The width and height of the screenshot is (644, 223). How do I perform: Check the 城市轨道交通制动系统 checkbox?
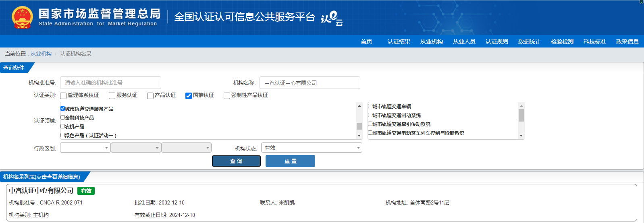(370, 115)
